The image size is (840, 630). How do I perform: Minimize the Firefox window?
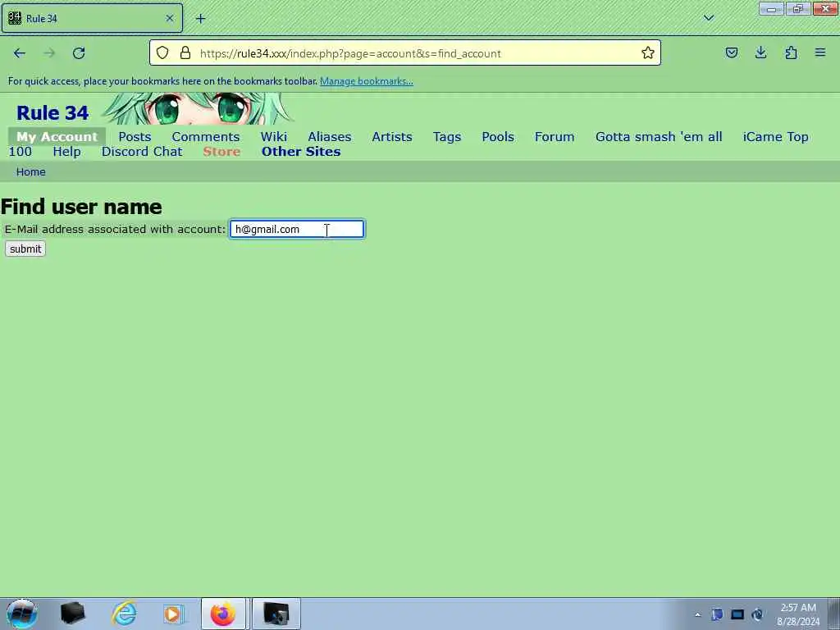771,9
